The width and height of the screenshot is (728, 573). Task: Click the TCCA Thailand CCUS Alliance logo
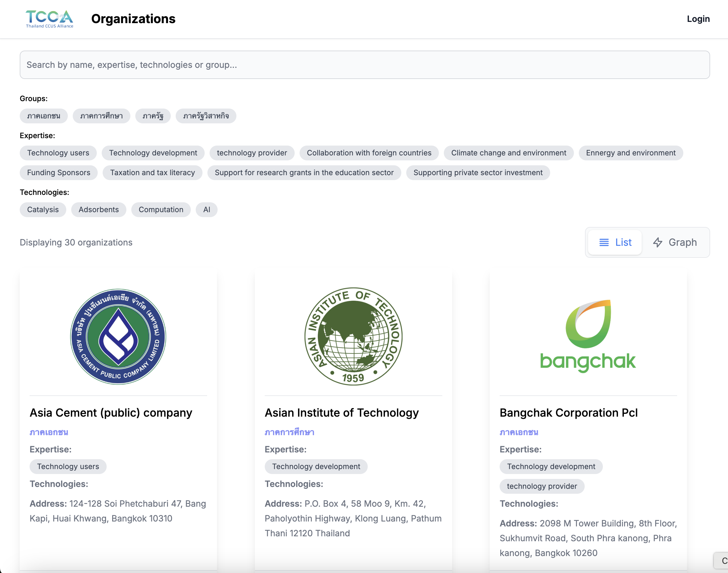(50, 19)
